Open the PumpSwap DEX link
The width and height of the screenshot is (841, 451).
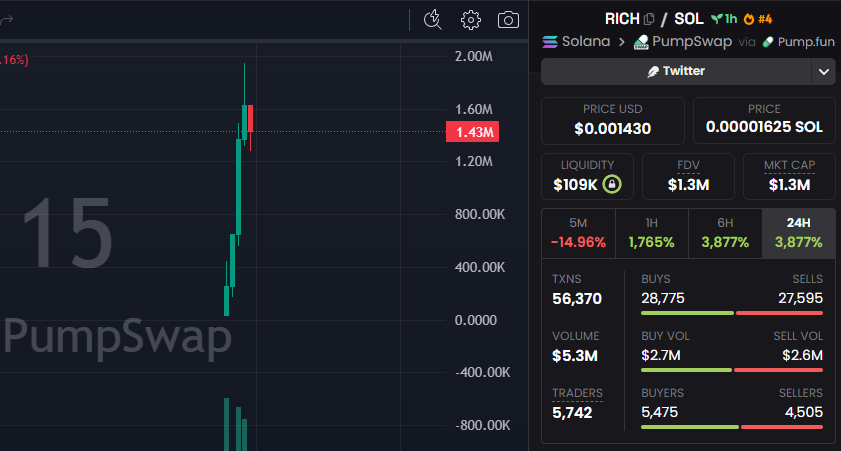point(692,41)
